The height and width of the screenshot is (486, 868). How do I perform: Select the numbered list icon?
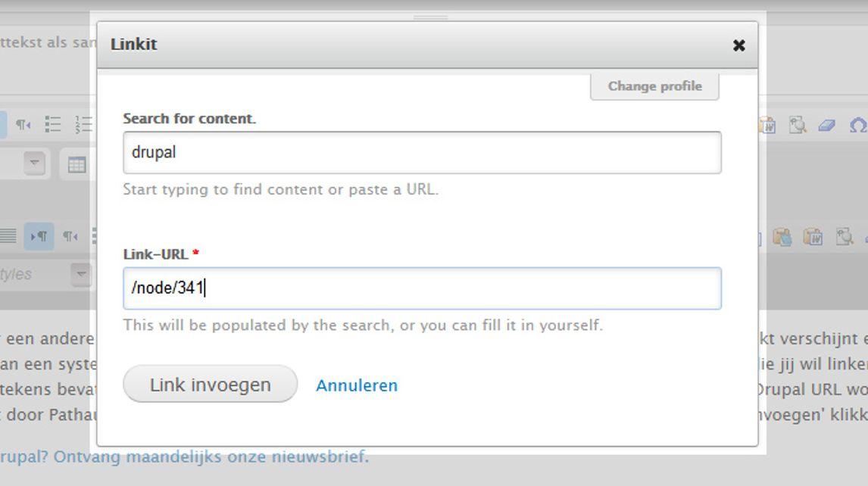[83, 124]
